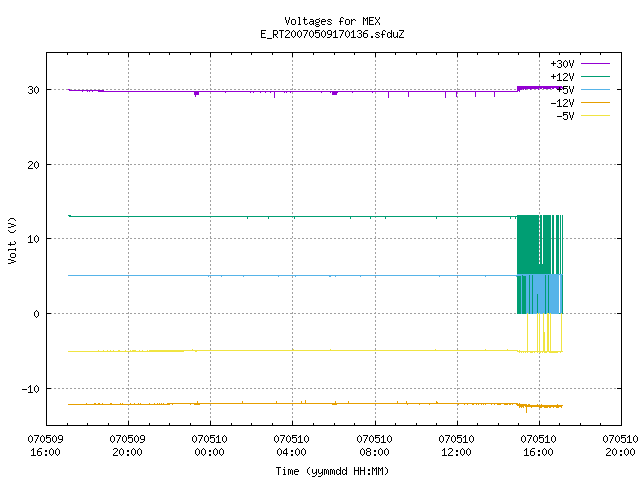This screenshot has height=480, width=640.
Task: Click the -5V legend label
Action: pyautogui.click(x=565, y=116)
